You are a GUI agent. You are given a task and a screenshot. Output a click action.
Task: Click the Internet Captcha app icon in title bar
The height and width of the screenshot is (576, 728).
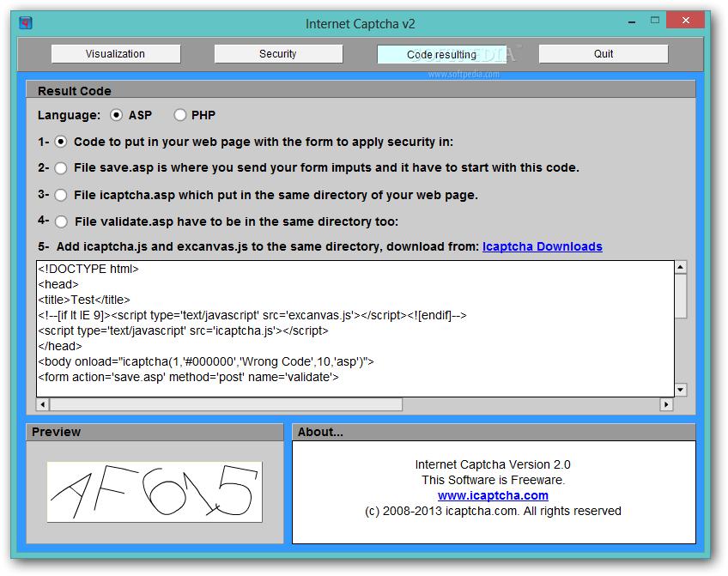[26, 22]
